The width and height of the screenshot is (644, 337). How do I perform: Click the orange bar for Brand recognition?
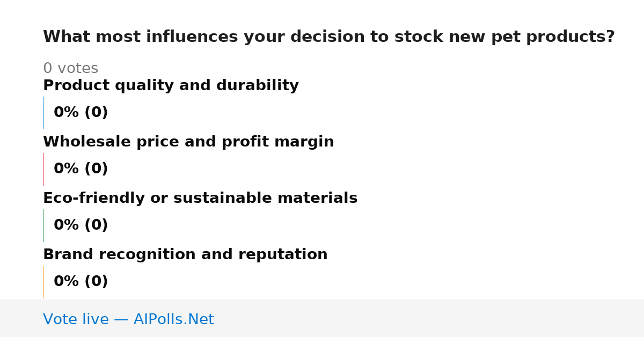(x=43, y=282)
